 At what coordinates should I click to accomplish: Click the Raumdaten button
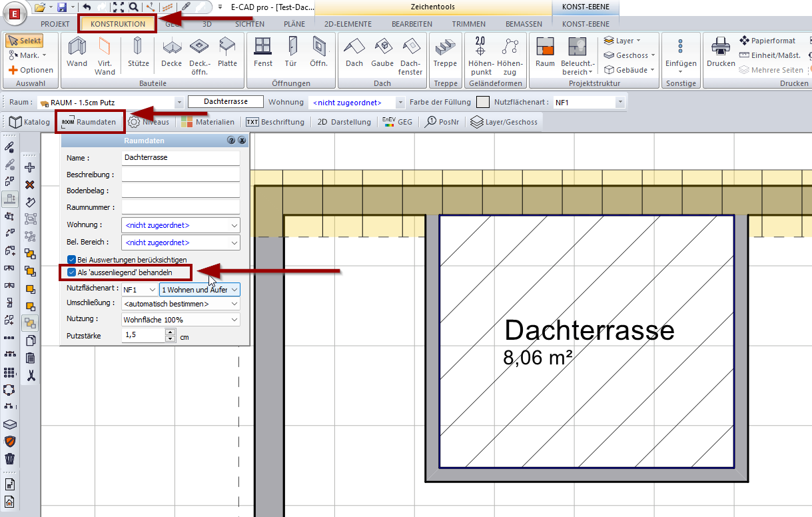click(x=89, y=123)
